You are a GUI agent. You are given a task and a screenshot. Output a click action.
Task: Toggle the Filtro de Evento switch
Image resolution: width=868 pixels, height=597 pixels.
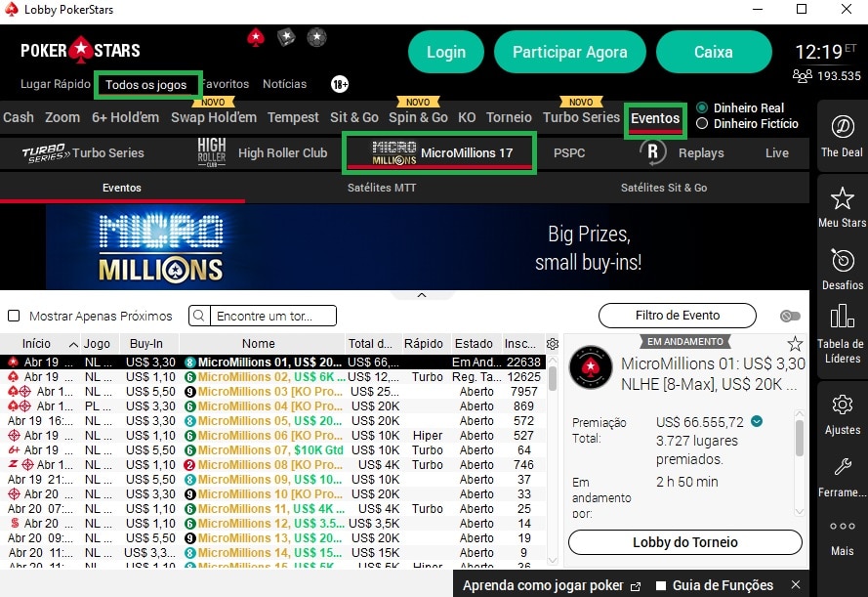tap(790, 316)
